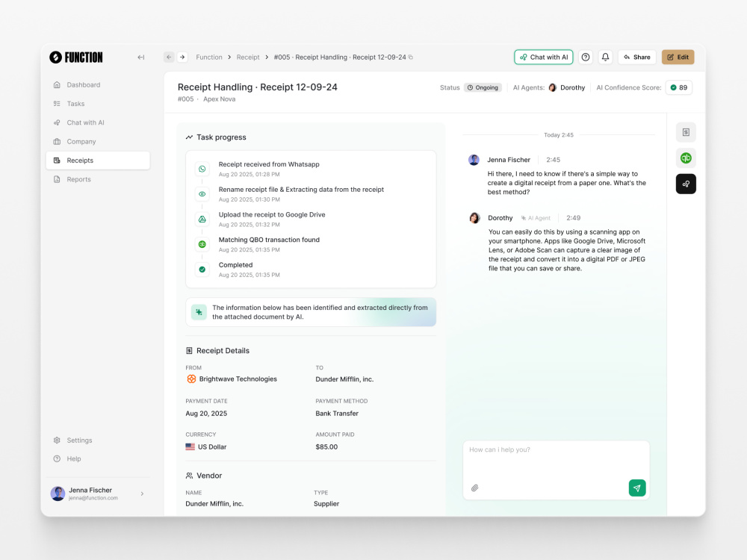
Task: Click Jenna Fischer's avatar in the sidebar footer
Action: point(58,494)
